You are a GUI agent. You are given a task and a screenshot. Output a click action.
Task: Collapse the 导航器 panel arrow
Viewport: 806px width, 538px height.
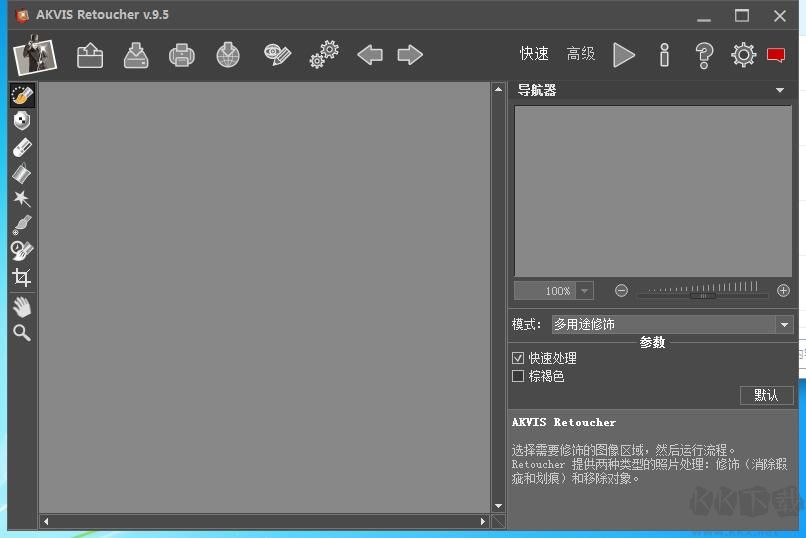[780, 90]
